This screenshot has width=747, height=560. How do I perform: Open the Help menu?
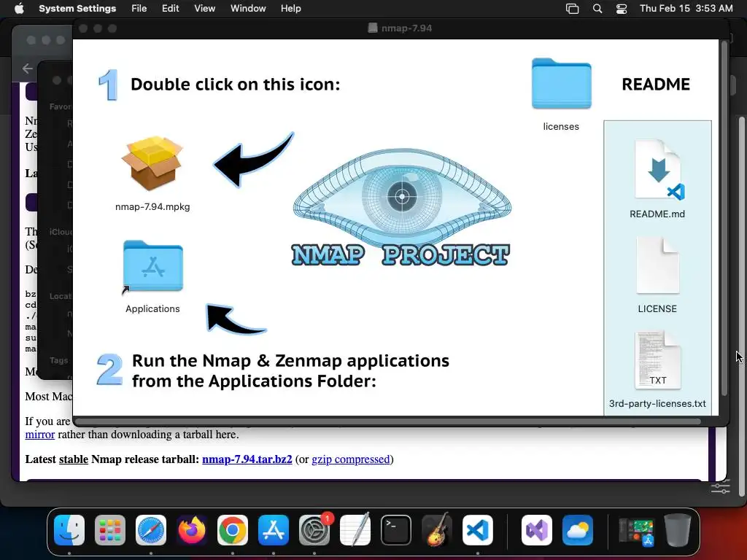pos(290,9)
